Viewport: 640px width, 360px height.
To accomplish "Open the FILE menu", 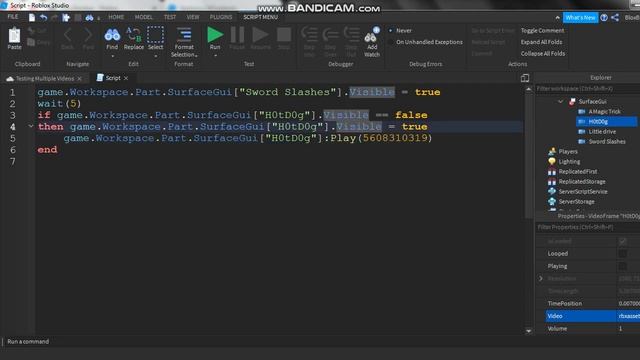I will [x=13, y=17].
